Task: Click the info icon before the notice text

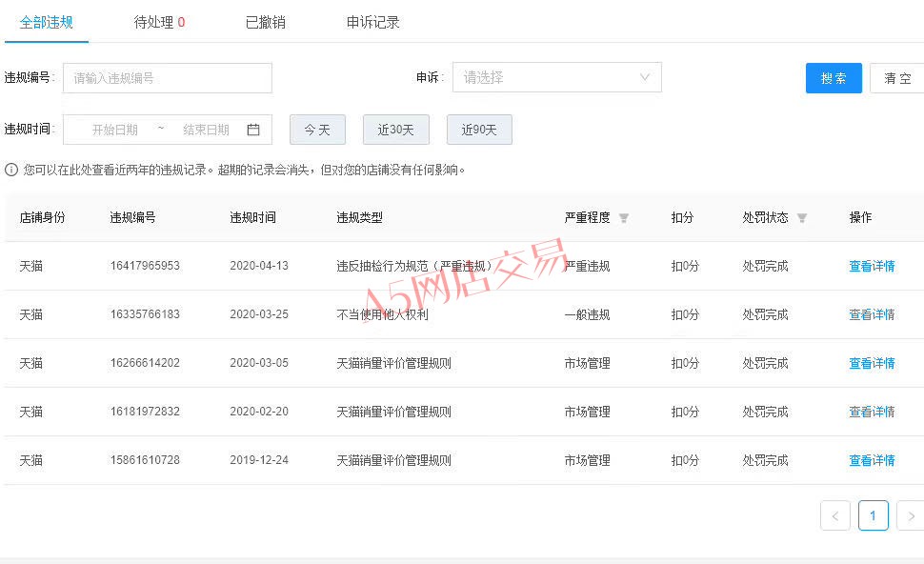Action: tap(11, 170)
